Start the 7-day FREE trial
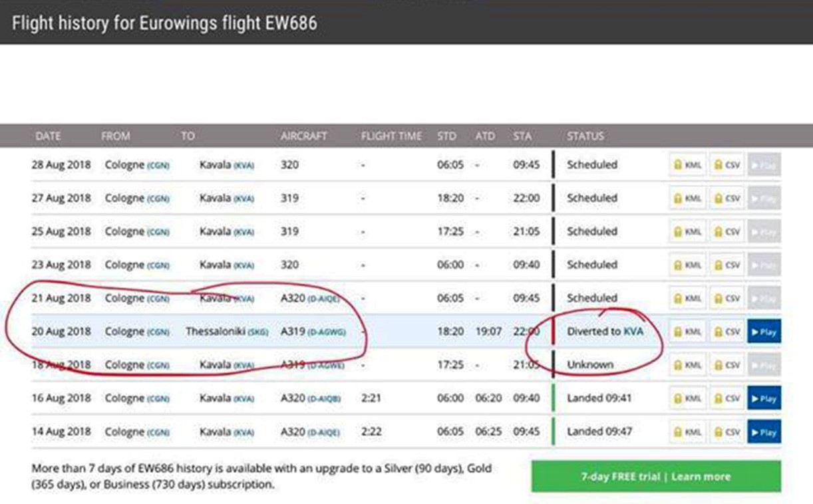 656,476
